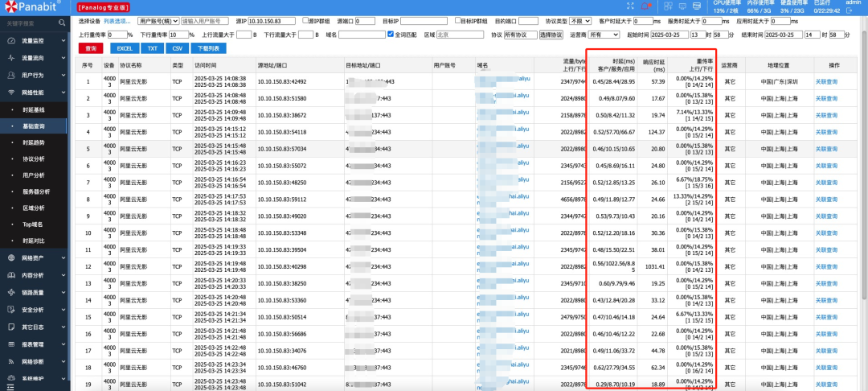Export results with the CSV button
The image size is (868, 391).
177,48
